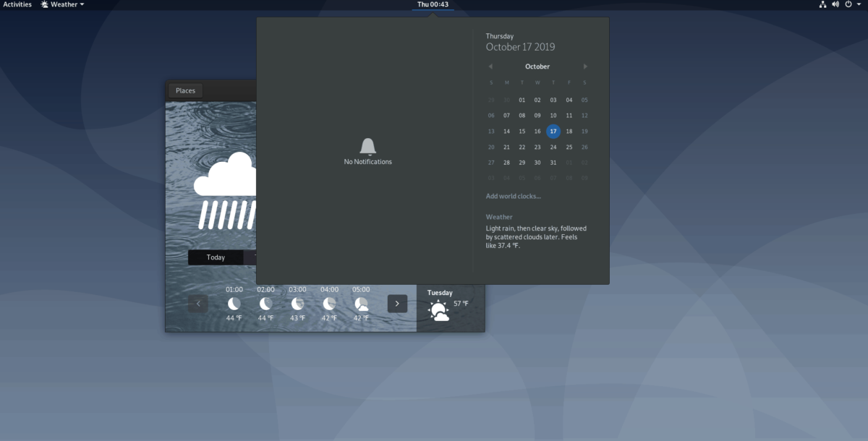868x441 pixels.
Task: Click the volume speaker icon in the top bar
Action: [x=835, y=4]
